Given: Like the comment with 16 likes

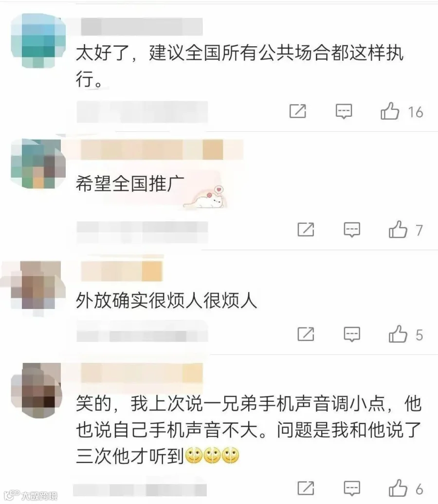Looking at the screenshot, I should [x=390, y=111].
